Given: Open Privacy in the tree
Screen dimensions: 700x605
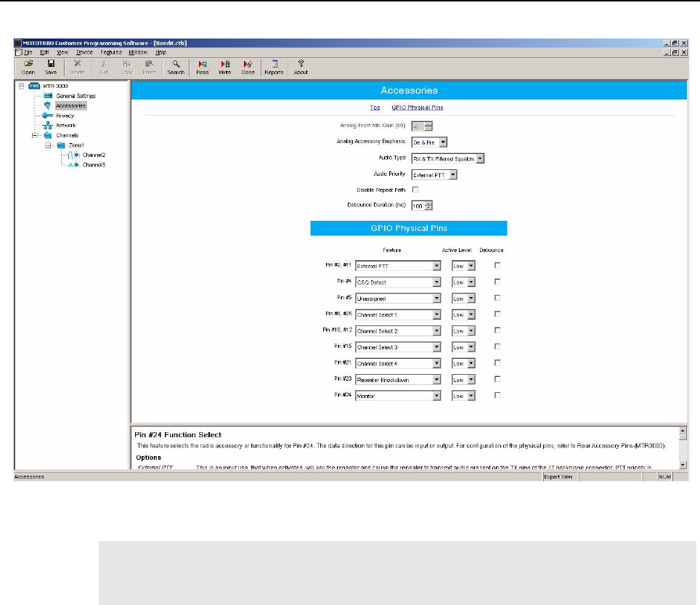Looking at the screenshot, I should point(65,115).
